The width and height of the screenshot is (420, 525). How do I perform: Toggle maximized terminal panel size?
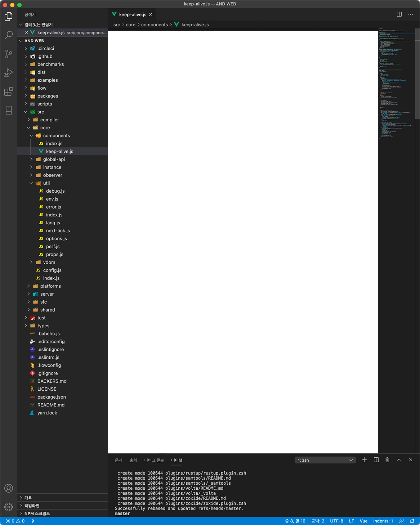click(x=399, y=460)
